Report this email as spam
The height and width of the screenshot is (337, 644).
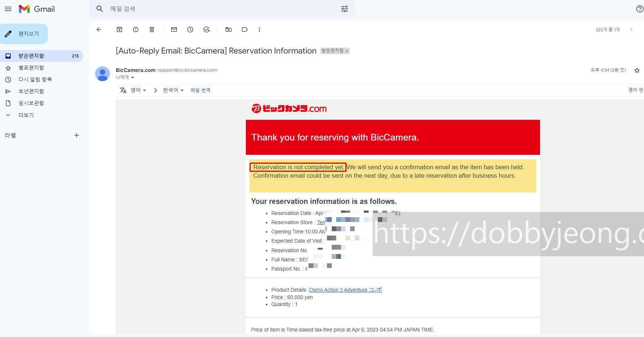coord(136,29)
